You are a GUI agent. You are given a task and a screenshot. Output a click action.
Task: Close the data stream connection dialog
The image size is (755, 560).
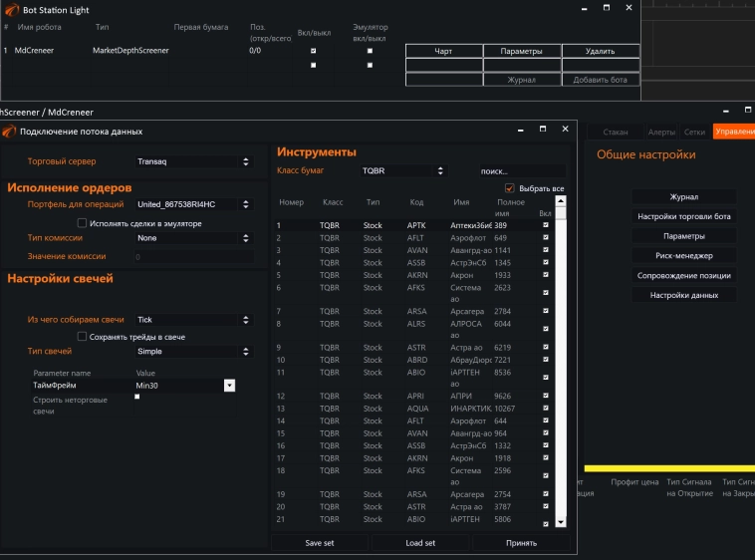pyautogui.click(x=565, y=130)
